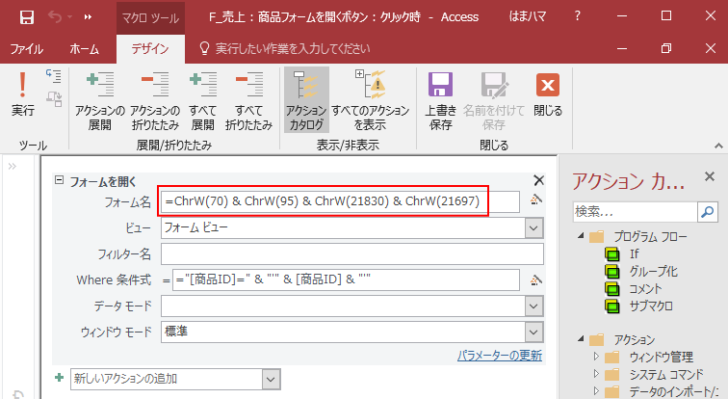Run the macro with 実行 button
This screenshot has width=728, height=399.
[x=22, y=94]
